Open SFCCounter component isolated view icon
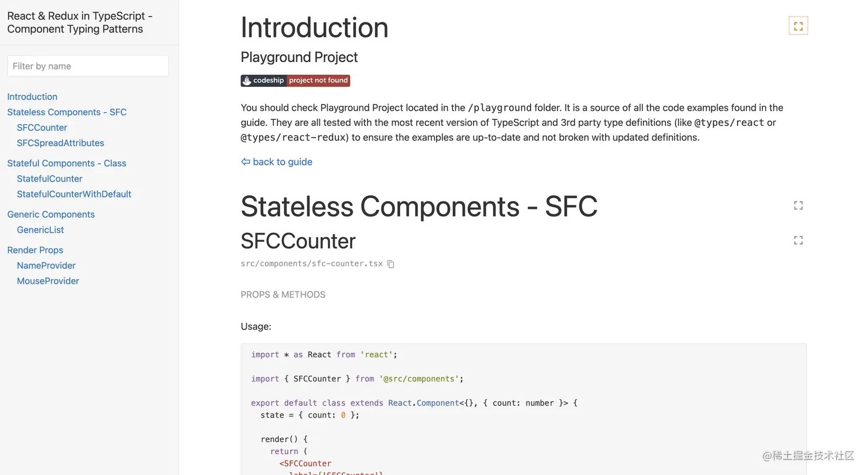This screenshot has width=868, height=475. pyautogui.click(x=798, y=241)
